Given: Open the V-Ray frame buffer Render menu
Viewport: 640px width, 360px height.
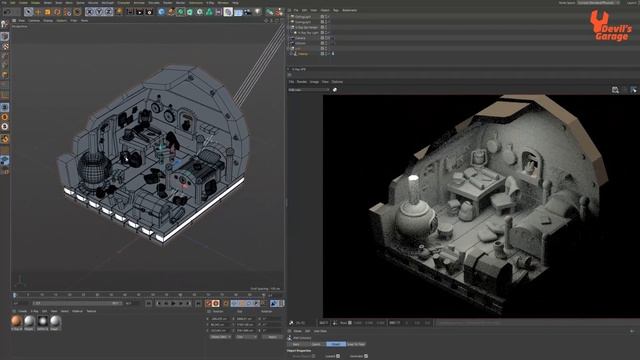Looking at the screenshot, I should click(302, 82).
